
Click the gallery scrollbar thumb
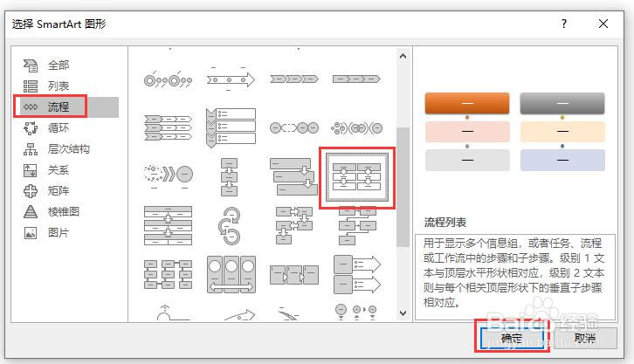403,187
